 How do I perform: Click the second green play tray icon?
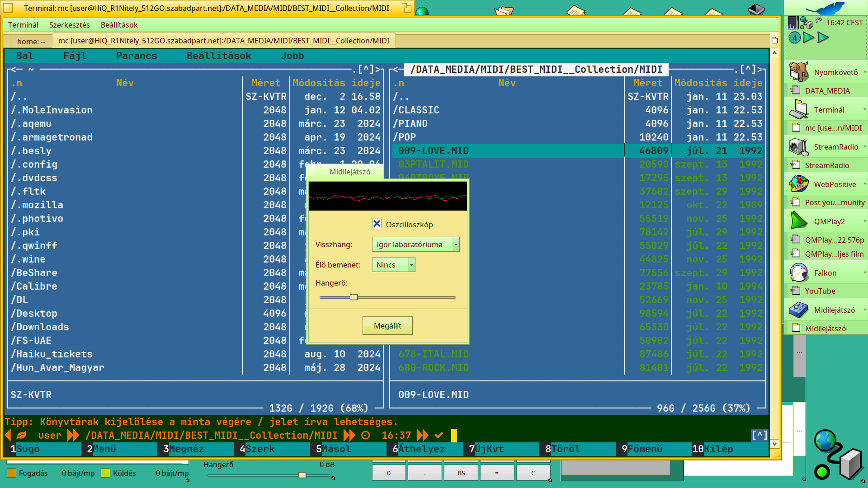tap(823, 38)
